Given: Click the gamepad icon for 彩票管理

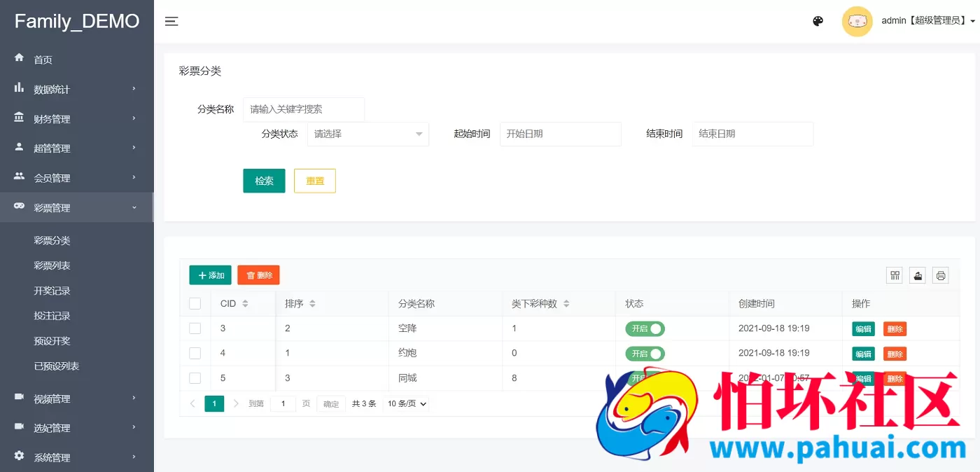Looking at the screenshot, I should click(19, 207).
